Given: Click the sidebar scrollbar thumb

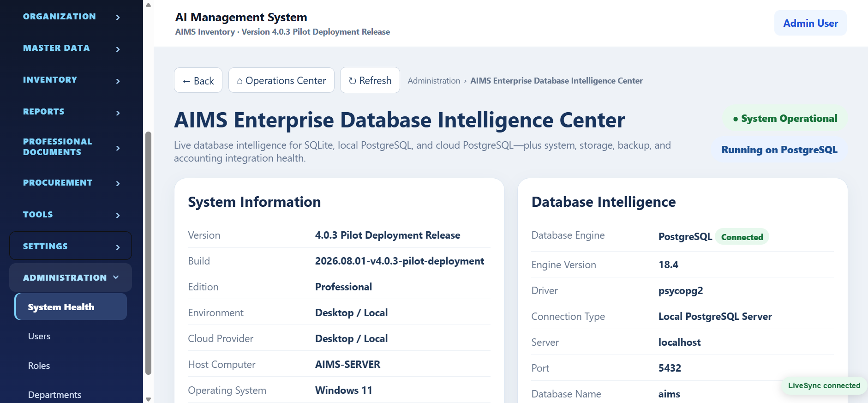Looking at the screenshot, I should tap(148, 253).
